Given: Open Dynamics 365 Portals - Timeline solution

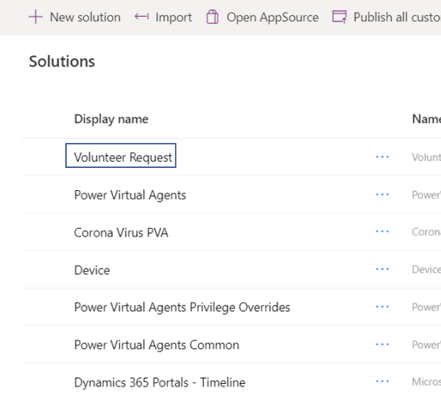Looking at the screenshot, I should coord(160,383).
